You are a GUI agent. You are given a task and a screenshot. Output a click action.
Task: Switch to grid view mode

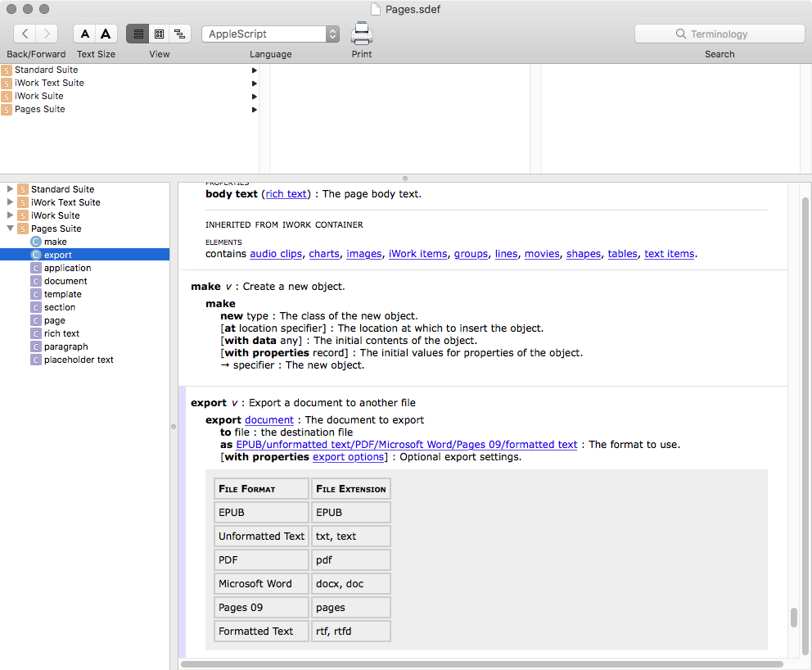pos(159,34)
